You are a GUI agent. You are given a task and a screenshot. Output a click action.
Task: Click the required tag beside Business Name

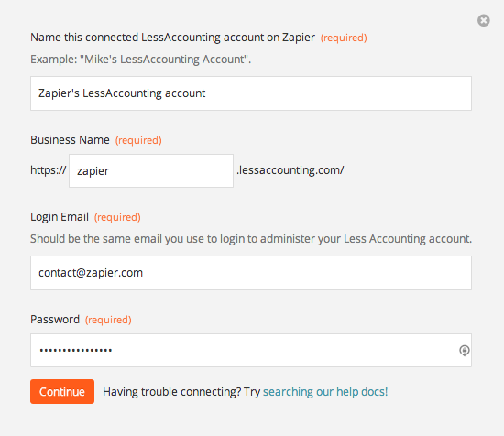pyautogui.click(x=138, y=140)
